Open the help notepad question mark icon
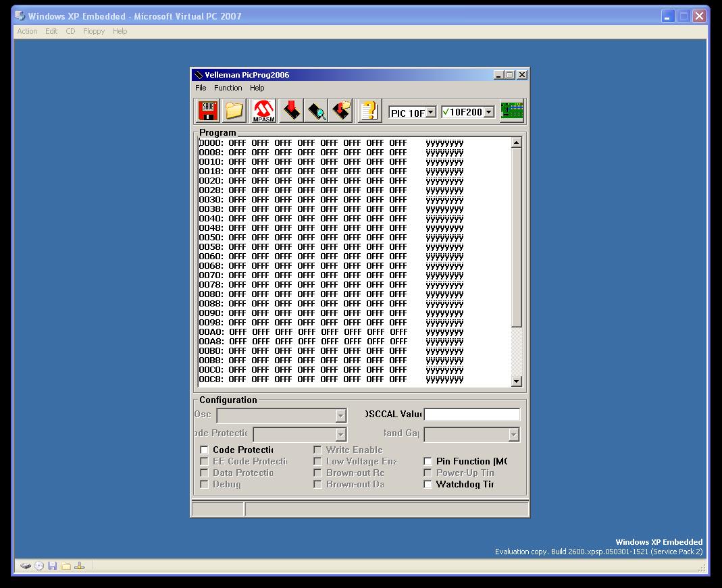Viewport: 722px width, 588px height. coord(369,111)
